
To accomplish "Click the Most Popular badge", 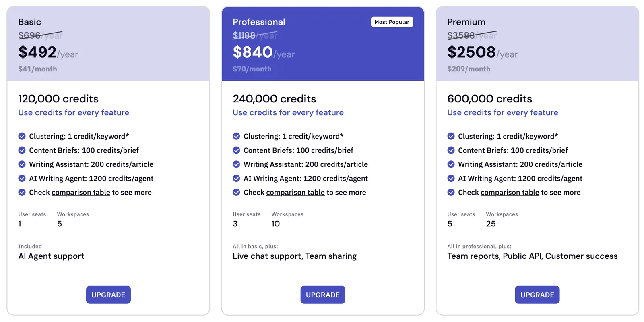I will point(392,22).
